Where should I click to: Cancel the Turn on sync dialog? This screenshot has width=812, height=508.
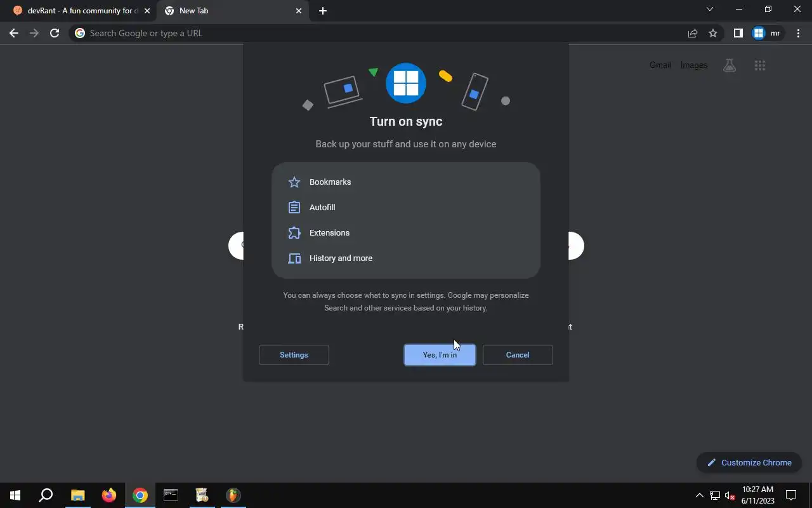(x=518, y=355)
